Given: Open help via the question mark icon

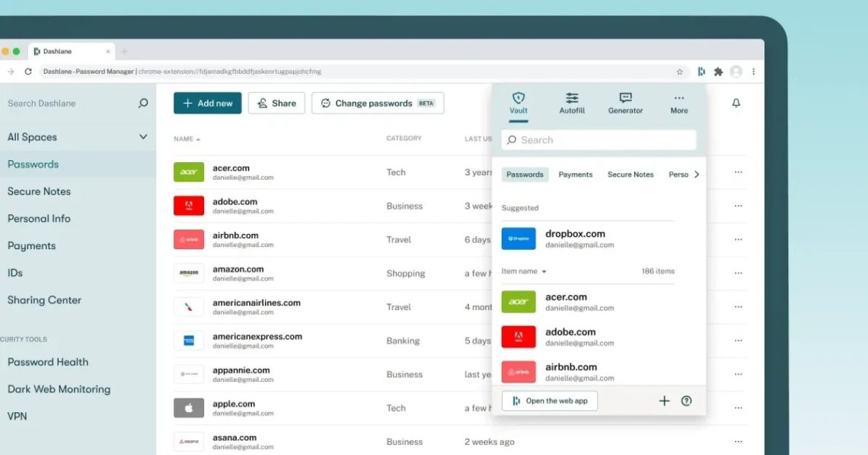Looking at the screenshot, I should [x=686, y=400].
